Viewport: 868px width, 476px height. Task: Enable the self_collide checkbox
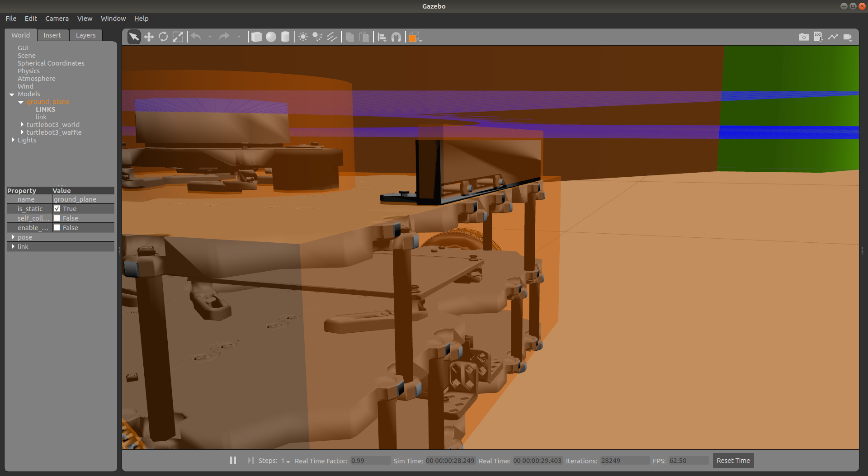(57, 218)
